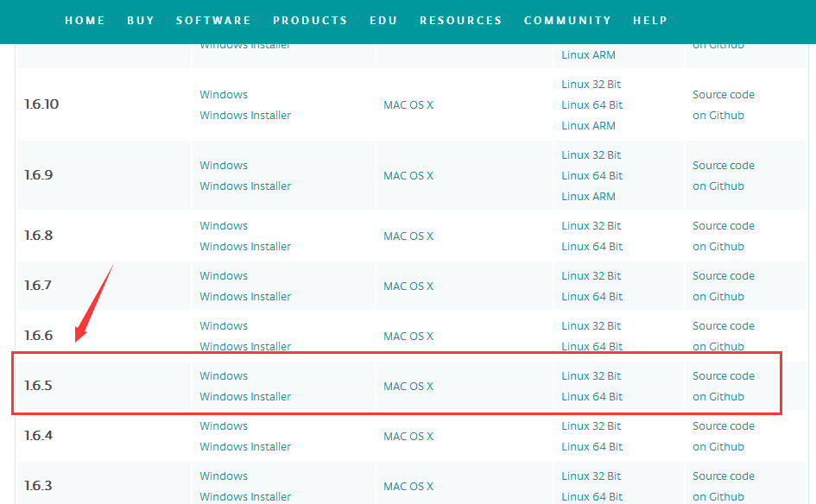Viewport: 816px width, 504px height.
Task: Download Linux ARM for version 1.6.9
Action: [589, 197]
